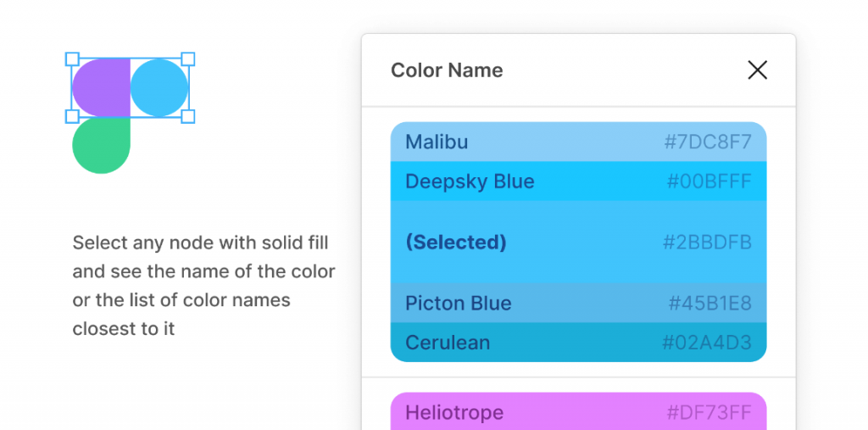The width and height of the screenshot is (868, 430).
Task: Click the bottom-left selection handle
Action: 72,116
